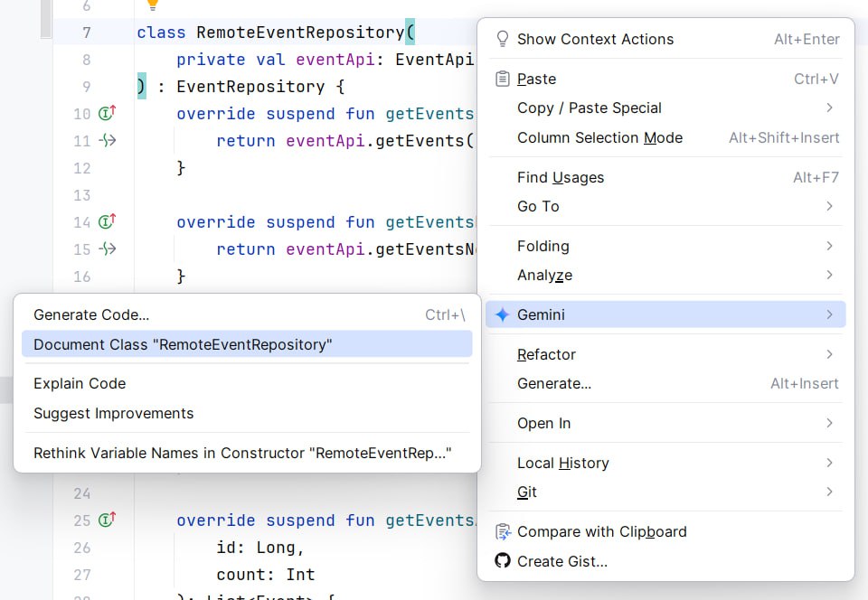Viewport: 868px width, 600px height.
Task: Expand the Gemini submenu arrow
Action: [829, 314]
